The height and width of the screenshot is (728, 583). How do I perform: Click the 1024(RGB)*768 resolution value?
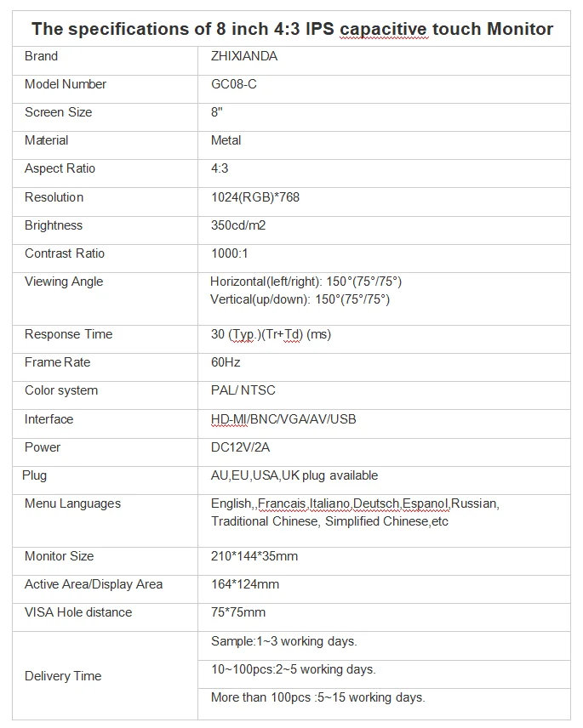255,197
